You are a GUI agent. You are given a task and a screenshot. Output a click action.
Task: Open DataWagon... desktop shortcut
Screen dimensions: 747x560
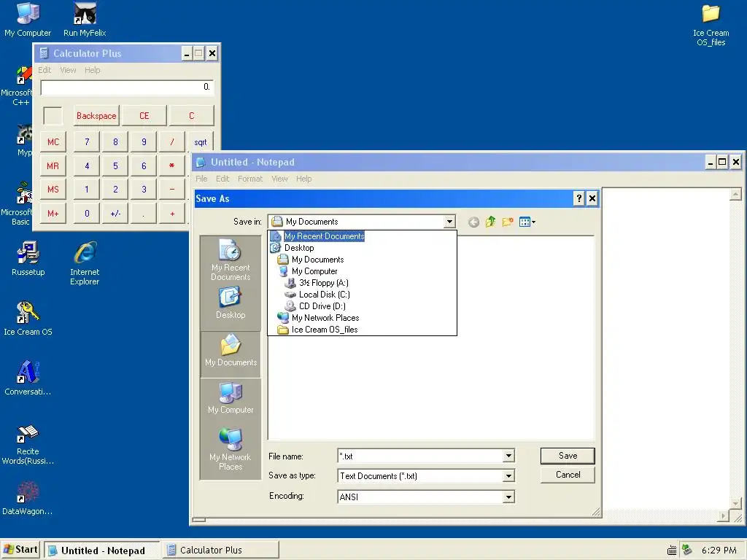[x=28, y=498]
